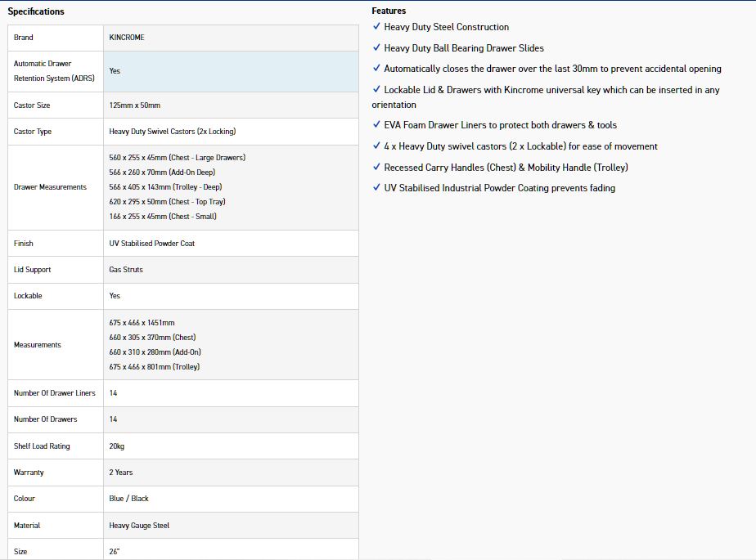Click the Heavy Gauge Steel value
Viewport: 756px width, 560px height.
point(139,526)
